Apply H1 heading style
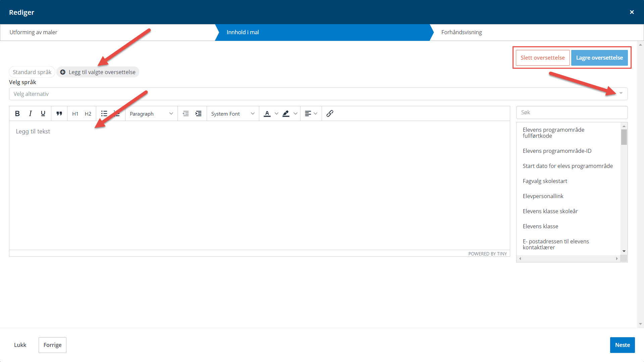This screenshot has width=644, height=362. pyautogui.click(x=75, y=114)
